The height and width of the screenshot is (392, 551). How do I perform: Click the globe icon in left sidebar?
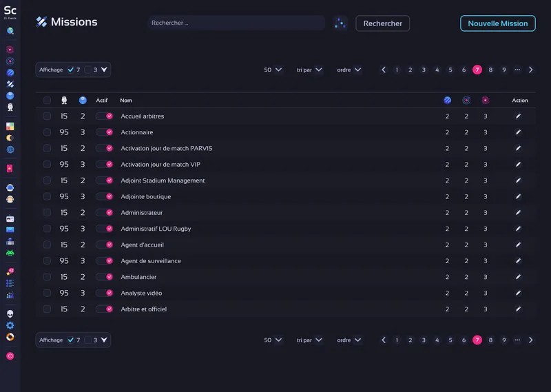[x=10, y=149]
